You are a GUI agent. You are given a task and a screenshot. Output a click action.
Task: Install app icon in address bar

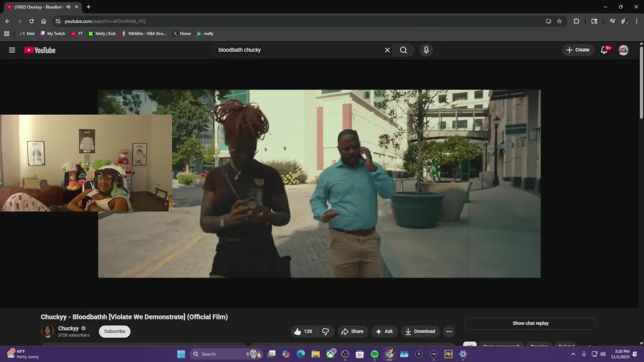point(548,21)
